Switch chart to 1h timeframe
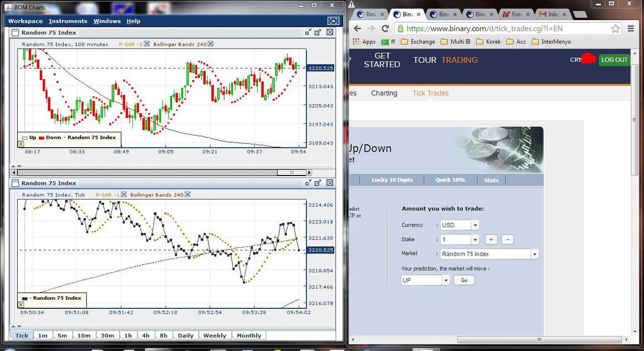644x351 pixels. click(128, 335)
